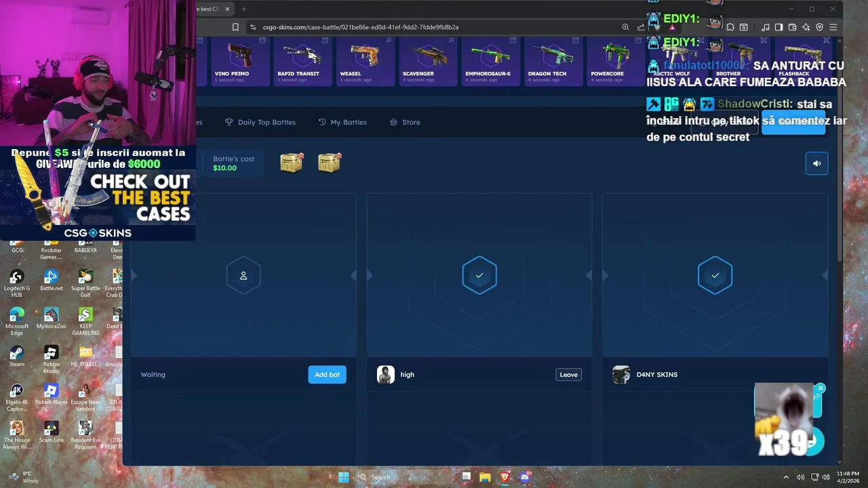Screen dimensions: 868x488
Task: Open Microsoft Edge desktop shortcut
Action: (17, 322)
